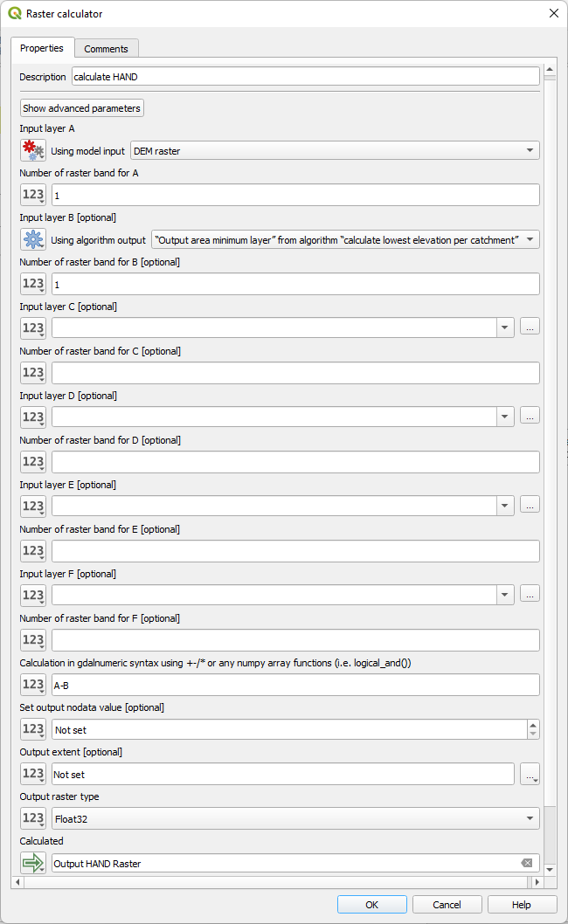This screenshot has height=924, width=568.
Task: Click the calculation field containing A-B
Action: coord(294,685)
